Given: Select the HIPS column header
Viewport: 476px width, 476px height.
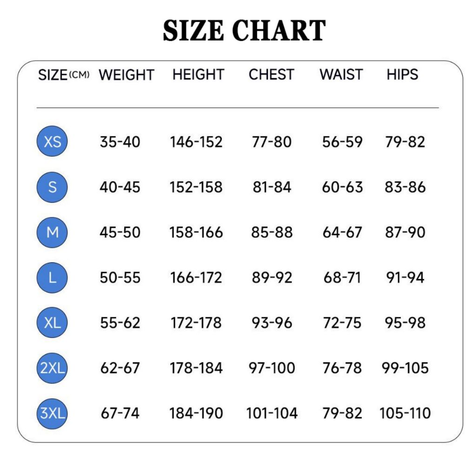Looking at the screenshot, I should (x=402, y=75).
